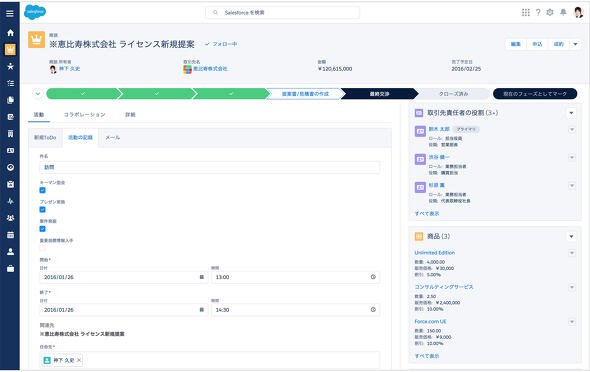Click the 13:00 start time field
Viewport: 590px width, 372px height.
[x=295, y=277]
